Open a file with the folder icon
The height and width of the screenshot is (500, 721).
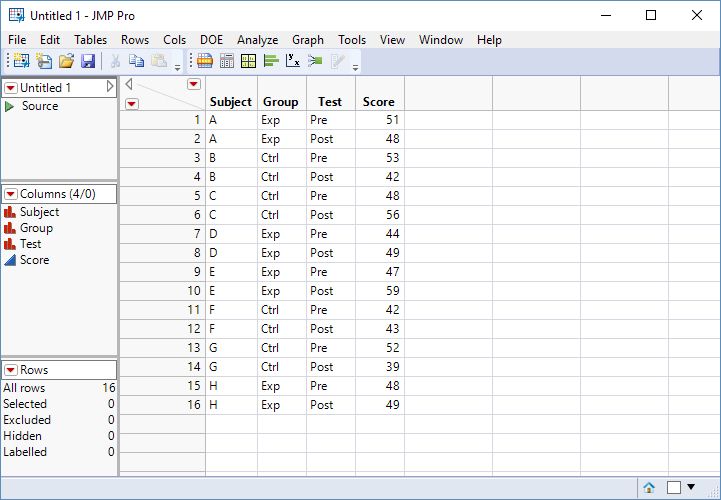click(66, 61)
